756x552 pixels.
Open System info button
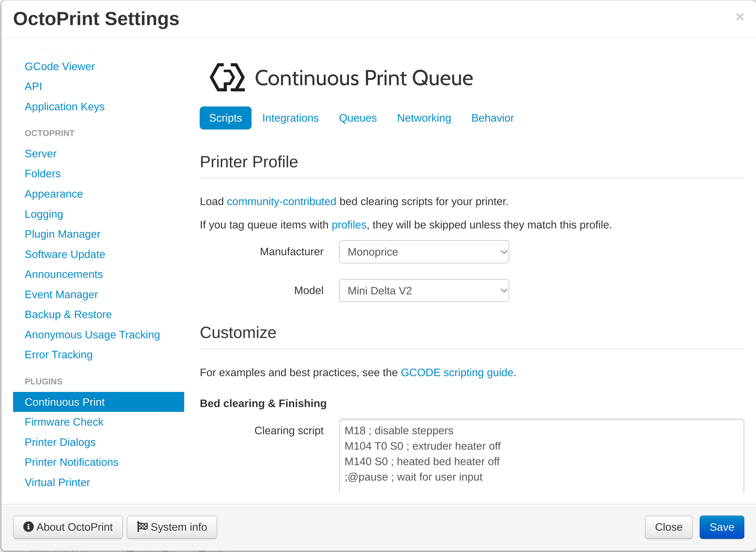172,527
